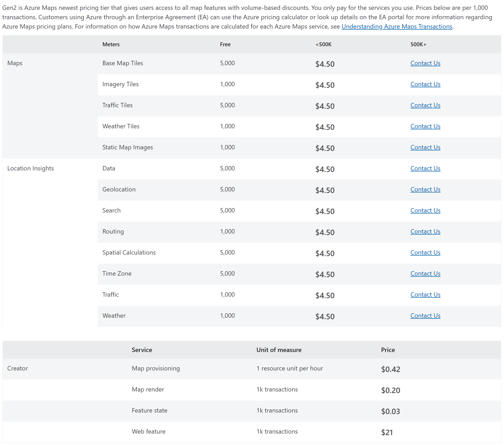This screenshot has width=504, height=445.
Task: Select the "Geolocation" meter name
Action: pos(119,189)
